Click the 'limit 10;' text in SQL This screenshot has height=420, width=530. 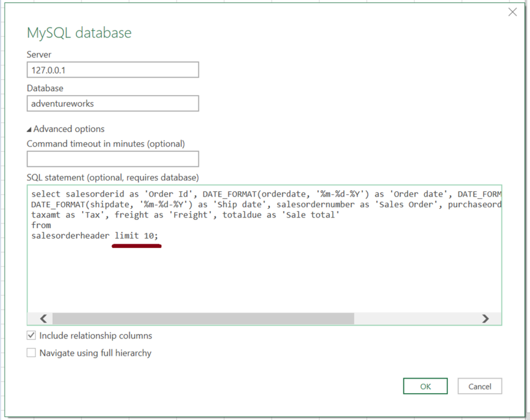[136, 236]
